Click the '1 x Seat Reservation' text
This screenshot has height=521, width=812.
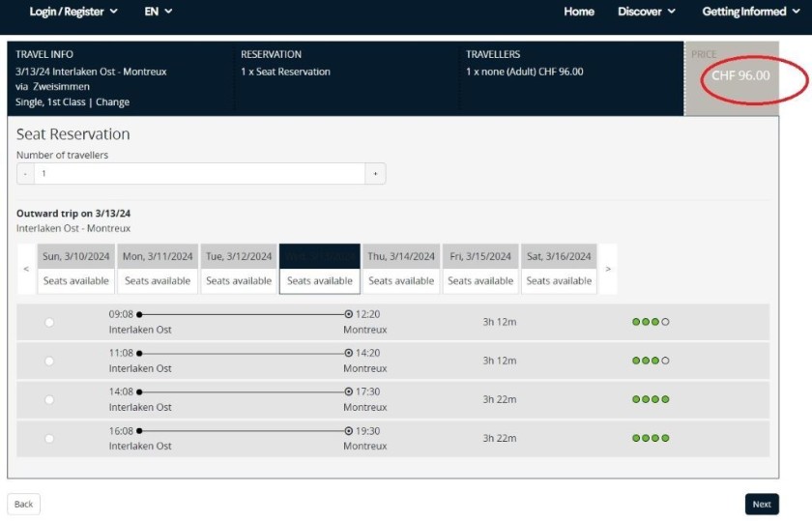pos(285,72)
